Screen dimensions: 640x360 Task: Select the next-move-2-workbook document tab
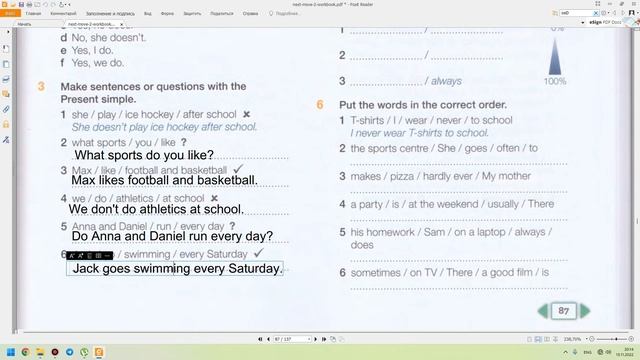[x=92, y=24]
